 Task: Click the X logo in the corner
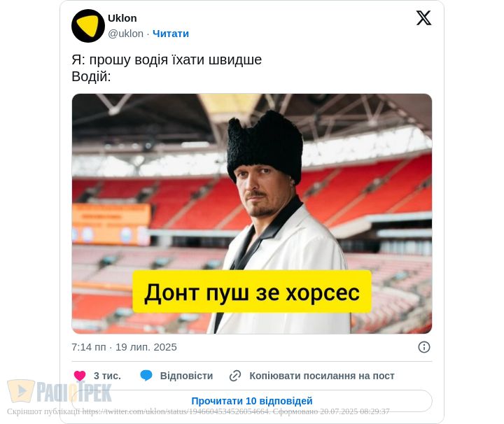pyautogui.click(x=423, y=17)
